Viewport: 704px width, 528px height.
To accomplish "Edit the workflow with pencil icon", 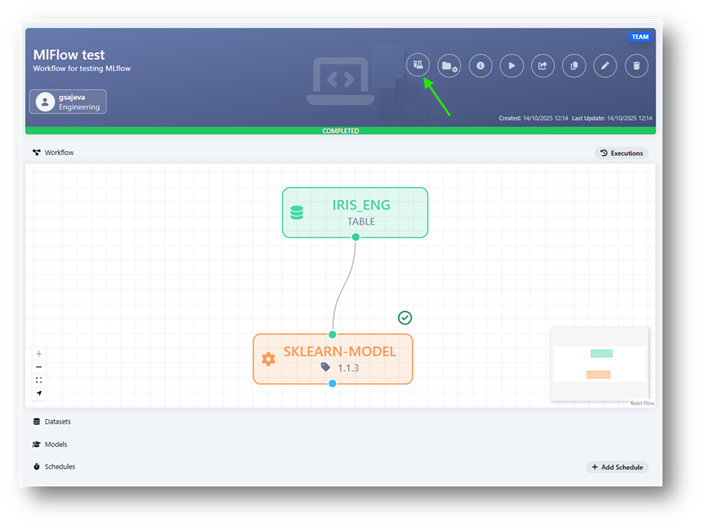I will coord(605,66).
